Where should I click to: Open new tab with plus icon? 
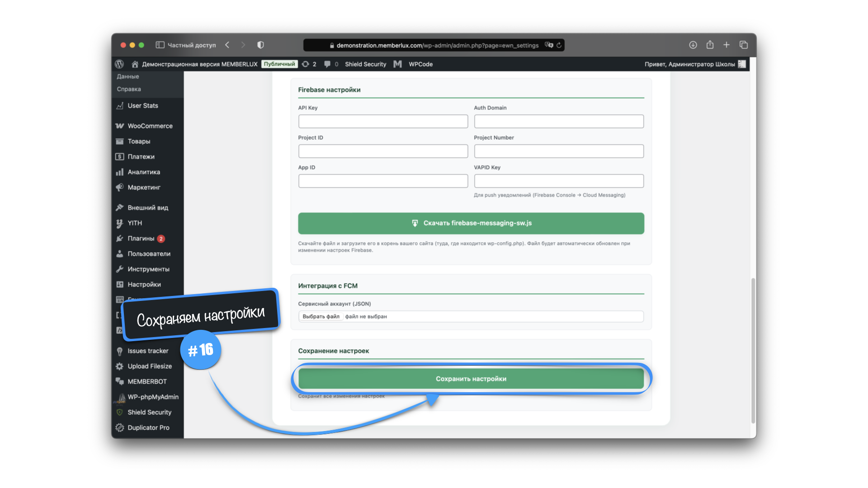[726, 45]
